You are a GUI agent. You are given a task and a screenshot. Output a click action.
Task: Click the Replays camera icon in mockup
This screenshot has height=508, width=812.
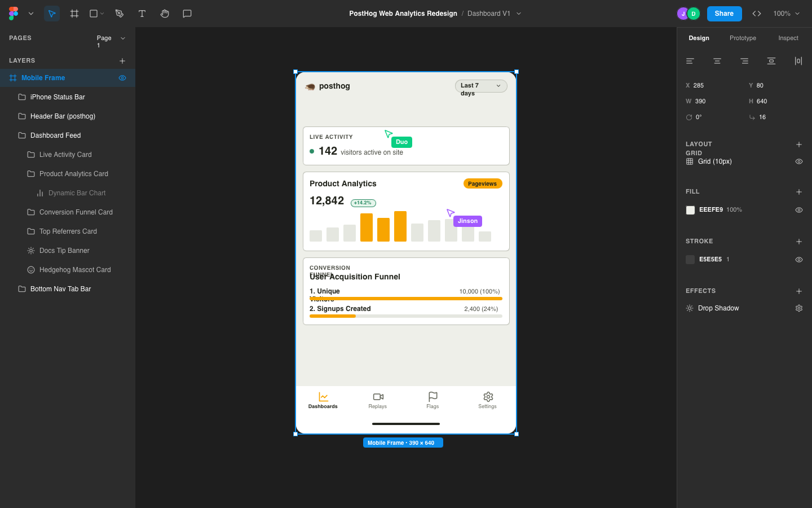pos(378,397)
